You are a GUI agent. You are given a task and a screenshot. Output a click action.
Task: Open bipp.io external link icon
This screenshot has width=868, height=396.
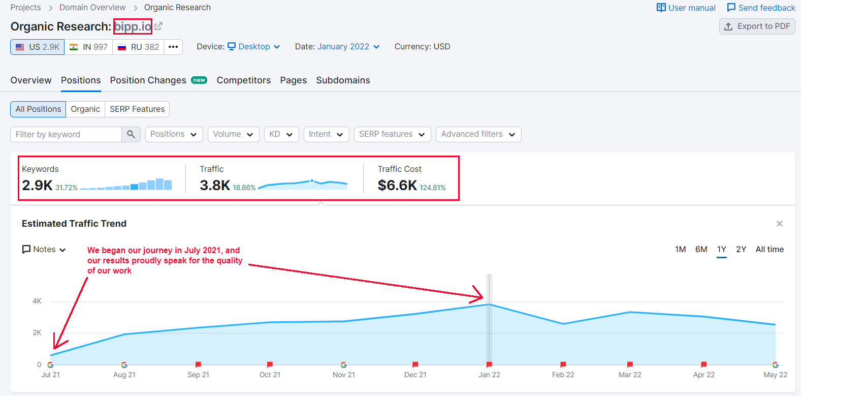point(158,26)
